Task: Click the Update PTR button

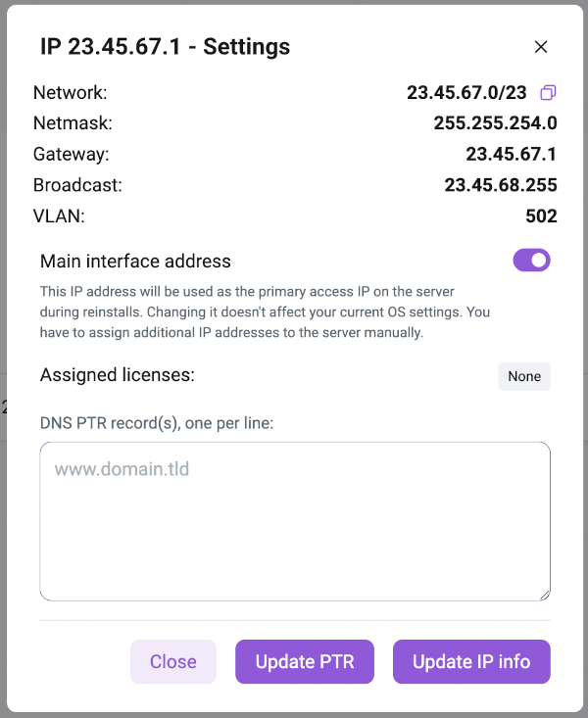Action: [304, 662]
